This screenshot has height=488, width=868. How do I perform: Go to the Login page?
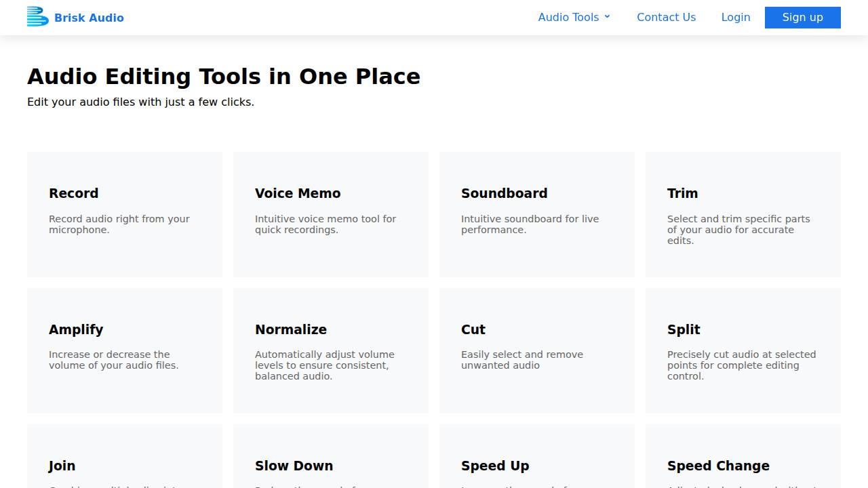[x=735, y=18]
